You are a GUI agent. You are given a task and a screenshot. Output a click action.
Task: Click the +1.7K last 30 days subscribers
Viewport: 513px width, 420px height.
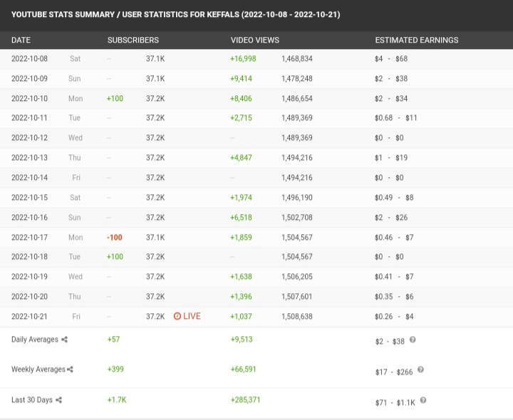(117, 400)
